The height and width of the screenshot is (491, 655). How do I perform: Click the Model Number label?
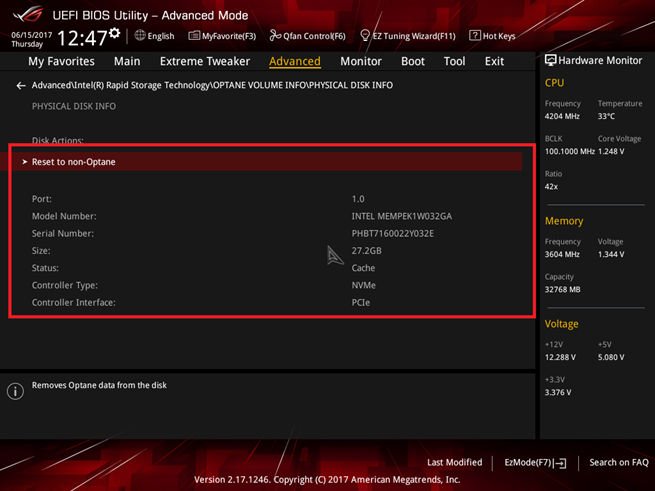[x=64, y=216]
